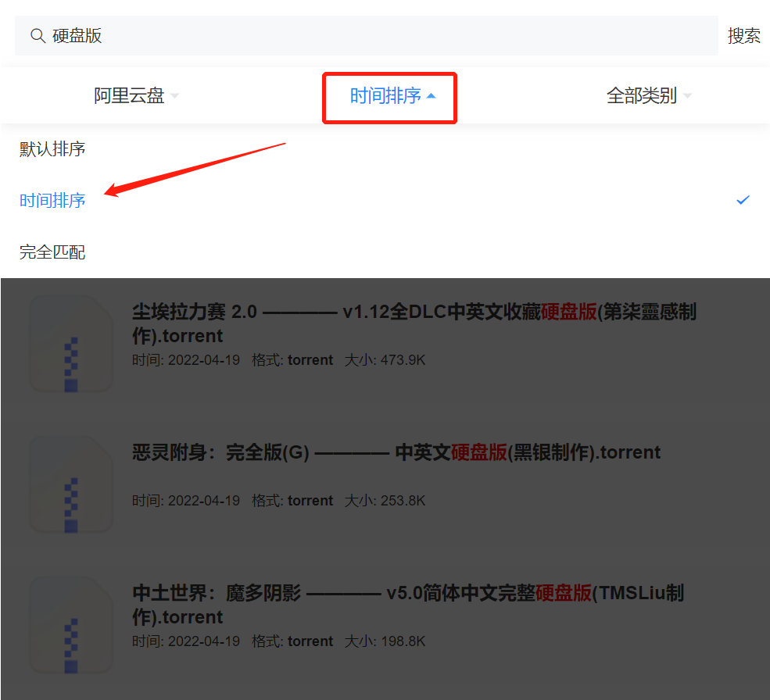Click 时间: 2022-04-19 under 中土世界 result
Image resolution: width=770 pixels, height=700 pixels.
(185, 641)
